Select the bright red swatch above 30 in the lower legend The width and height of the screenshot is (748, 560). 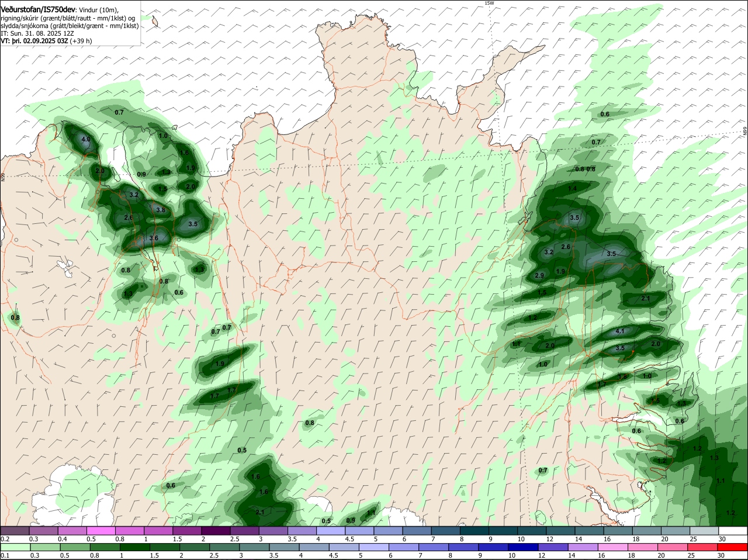tap(732, 547)
